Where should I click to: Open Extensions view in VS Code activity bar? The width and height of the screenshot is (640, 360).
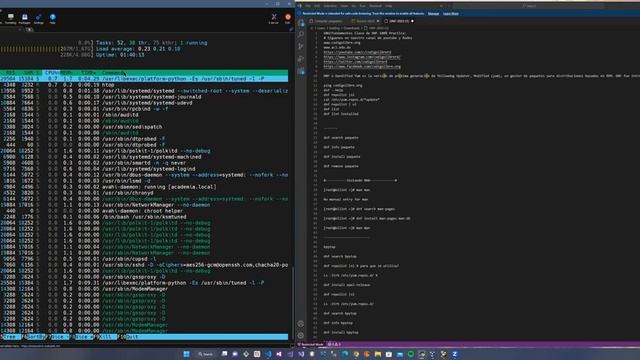(301, 71)
